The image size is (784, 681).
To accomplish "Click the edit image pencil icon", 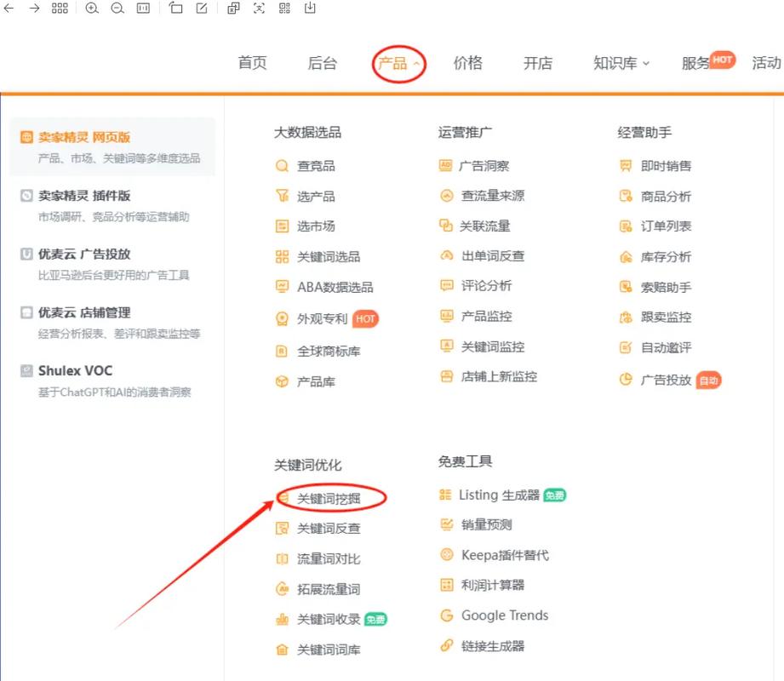I will (202, 9).
